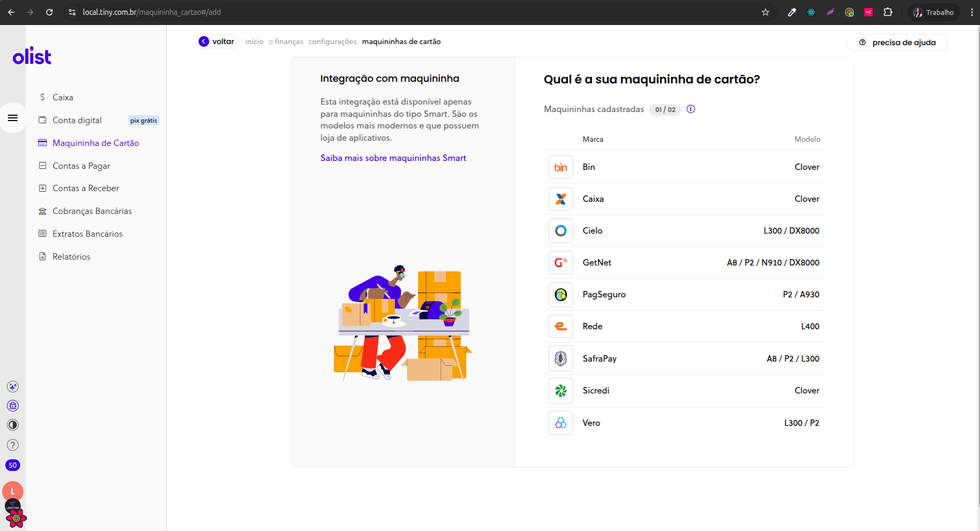The image size is (980, 531).
Task: Reload the page in the browser
Action: click(49, 12)
